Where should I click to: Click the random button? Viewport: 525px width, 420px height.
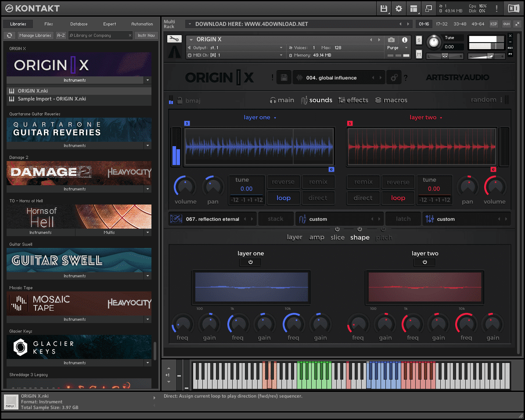[483, 100]
